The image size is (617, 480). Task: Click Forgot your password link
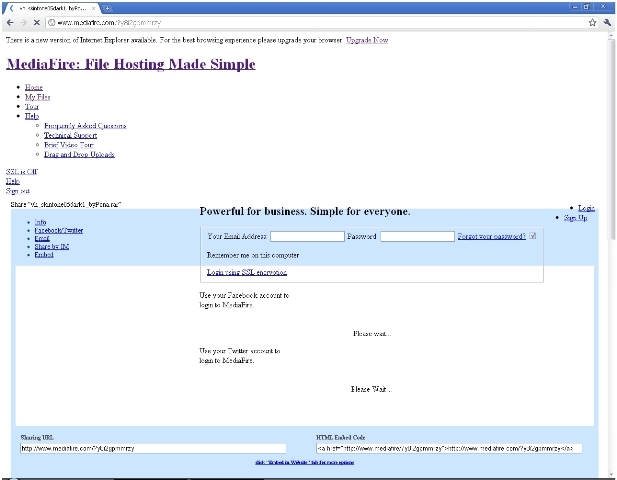tap(491, 237)
